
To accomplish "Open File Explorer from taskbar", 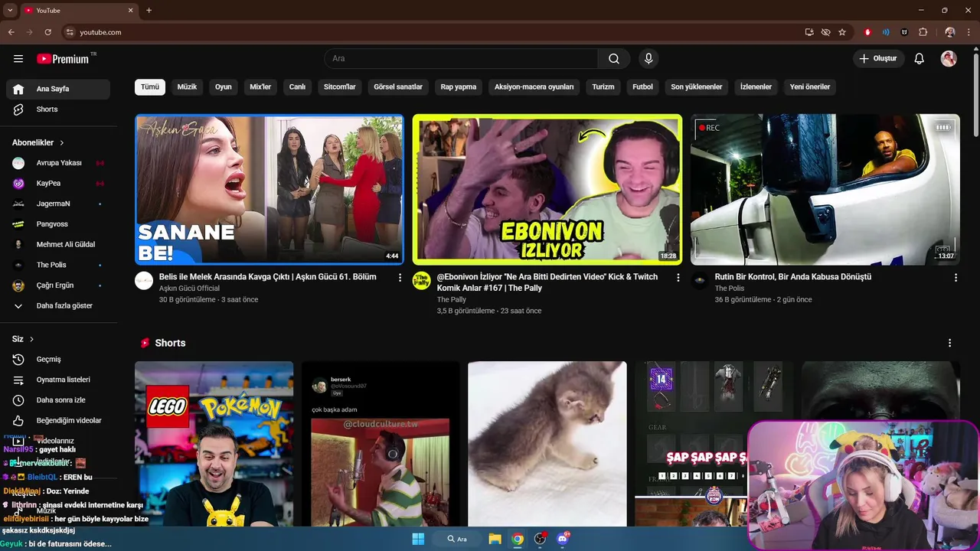I will (495, 539).
